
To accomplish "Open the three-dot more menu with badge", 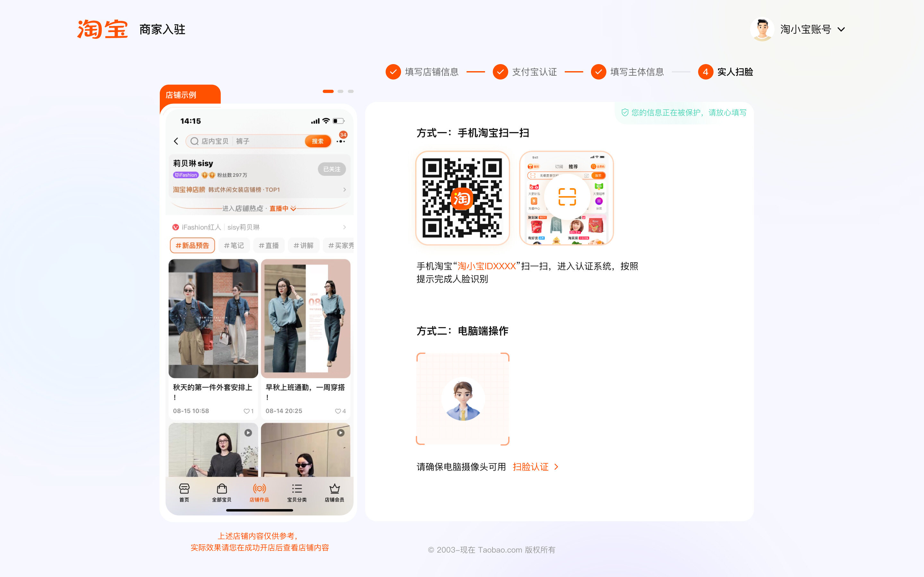I will 341,141.
